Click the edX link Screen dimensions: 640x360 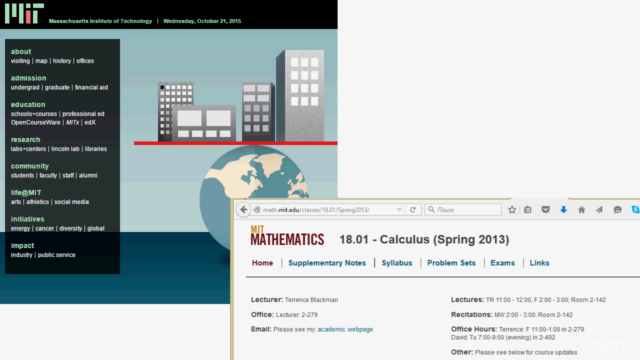tap(90, 122)
